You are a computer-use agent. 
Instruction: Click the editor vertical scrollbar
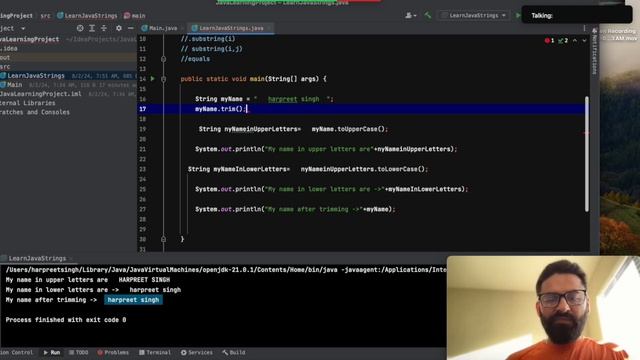tap(587, 154)
